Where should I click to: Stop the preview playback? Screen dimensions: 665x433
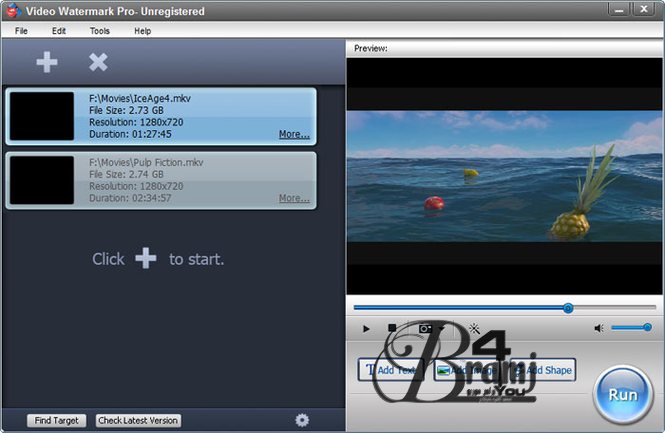392,328
